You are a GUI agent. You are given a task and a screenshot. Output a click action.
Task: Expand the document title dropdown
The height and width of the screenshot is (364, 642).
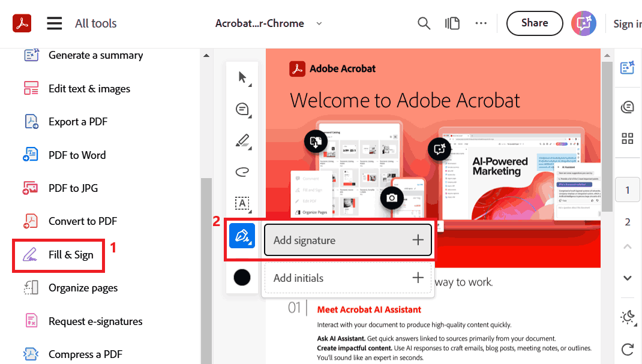click(x=319, y=23)
